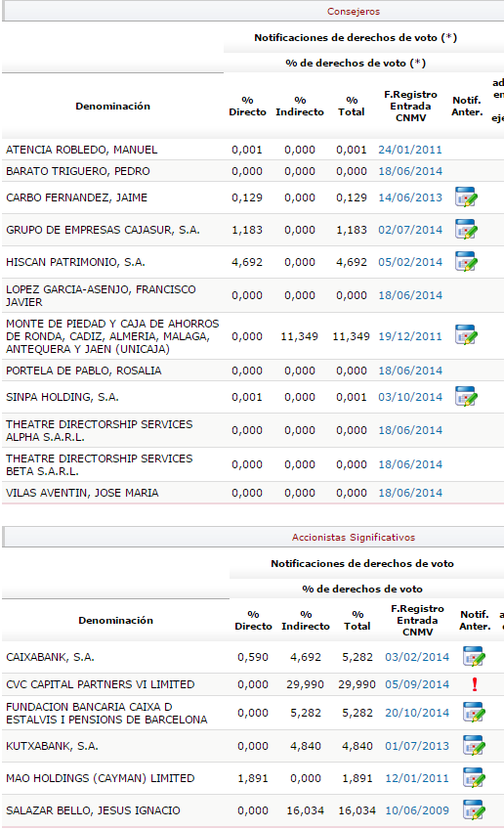The height and width of the screenshot is (830, 504).
Task: Open date link 01/07/2013
Action: 417,746
